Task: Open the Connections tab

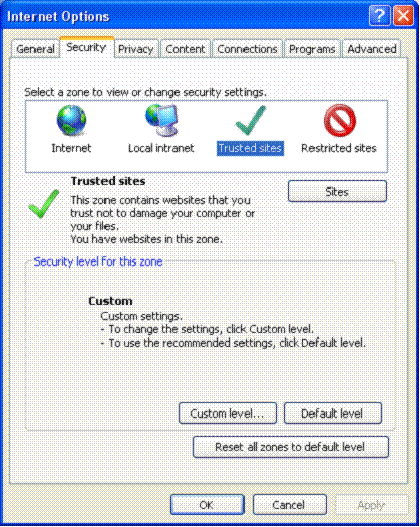Action: (247, 49)
